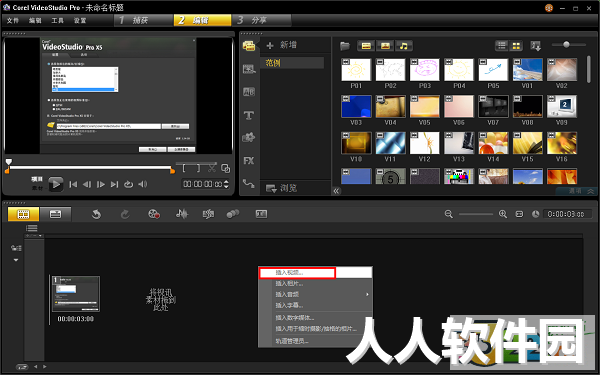Screen dimensions: 600x375
Task: Open Record/Capture Option film reel icon
Action: click(x=154, y=214)
